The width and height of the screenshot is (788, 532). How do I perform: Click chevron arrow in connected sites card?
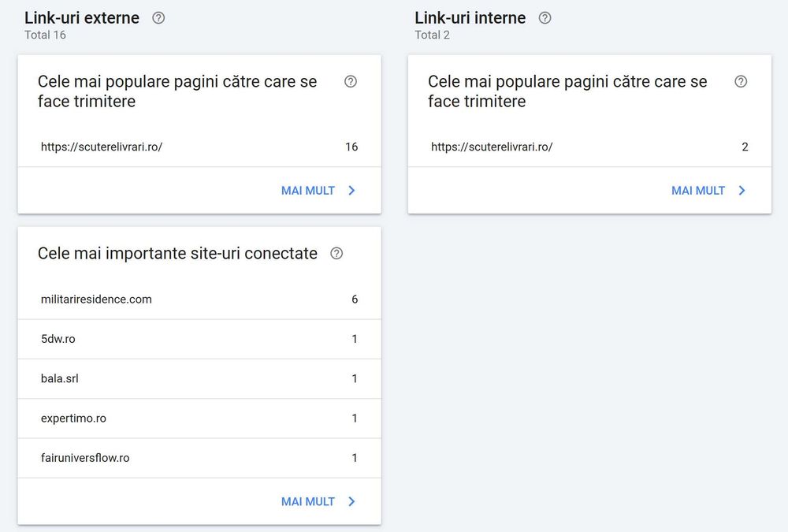(351, 501)
